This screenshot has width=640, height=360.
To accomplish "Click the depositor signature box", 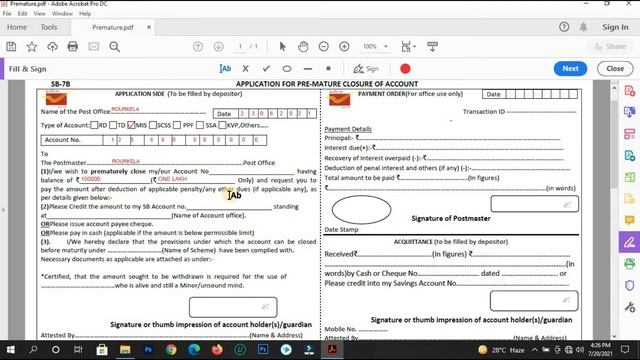I will pos(233,307).
